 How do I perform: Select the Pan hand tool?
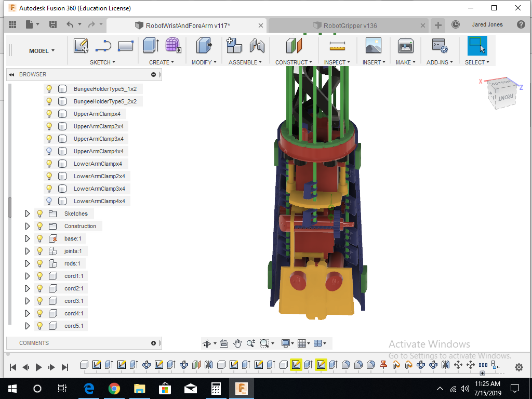[x=237, y=343]
